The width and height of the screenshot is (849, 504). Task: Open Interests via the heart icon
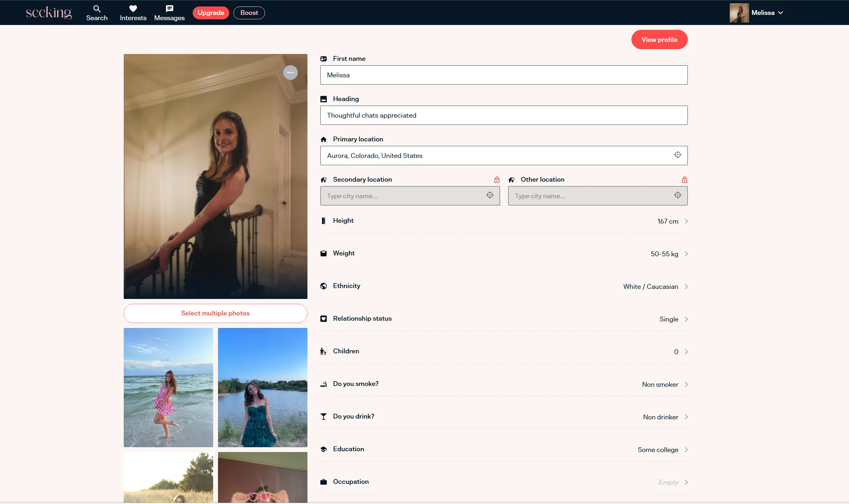(x=133, y=9)
